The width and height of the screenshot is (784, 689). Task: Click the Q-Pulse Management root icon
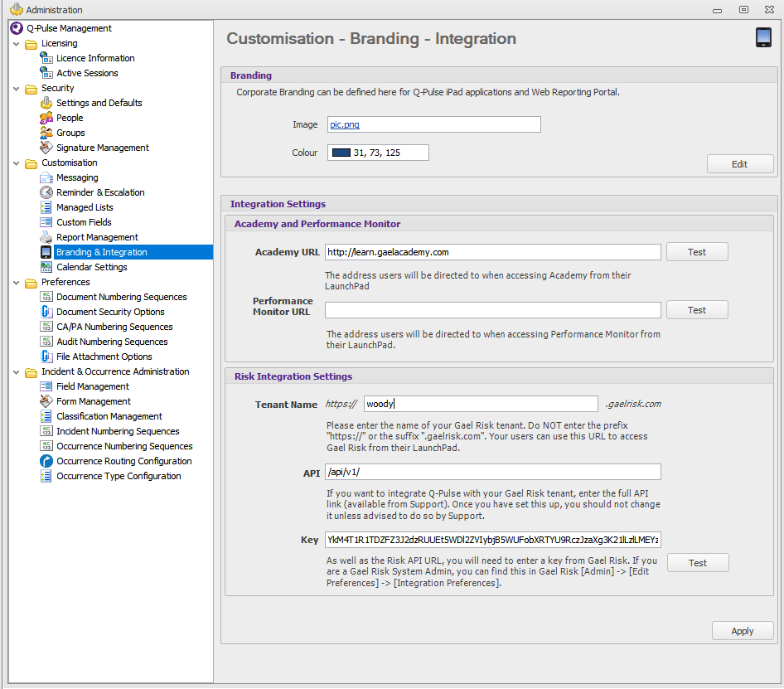[x=17, y=28]
